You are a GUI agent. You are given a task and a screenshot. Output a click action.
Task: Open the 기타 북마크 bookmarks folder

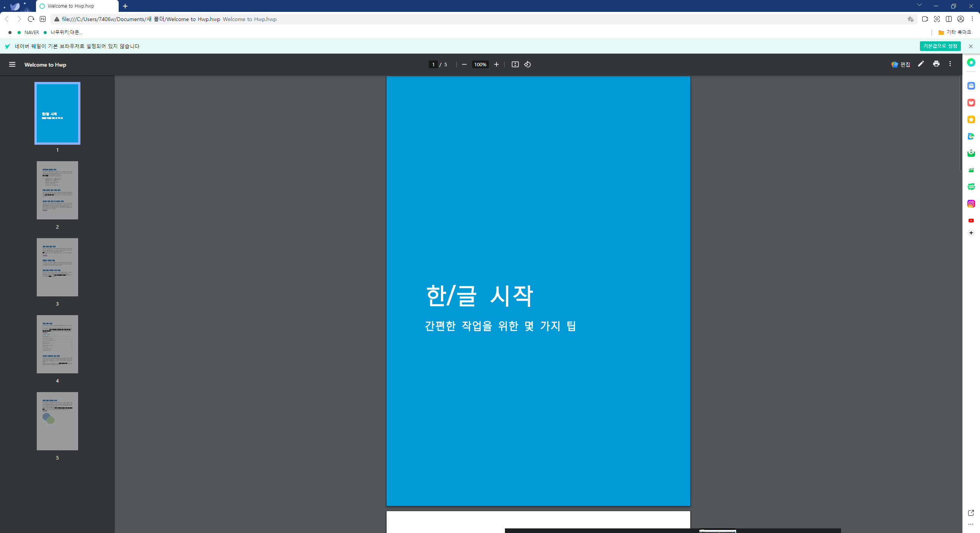tap(955, 32)
